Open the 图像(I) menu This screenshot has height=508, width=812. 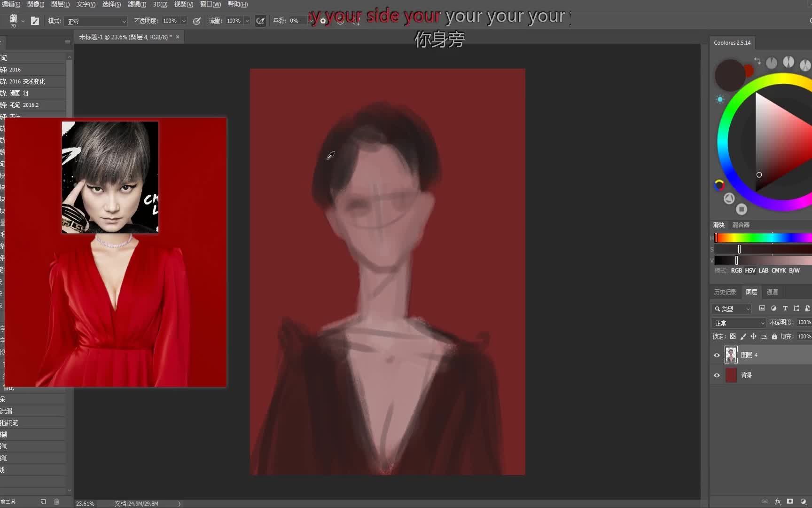[36, 4]
